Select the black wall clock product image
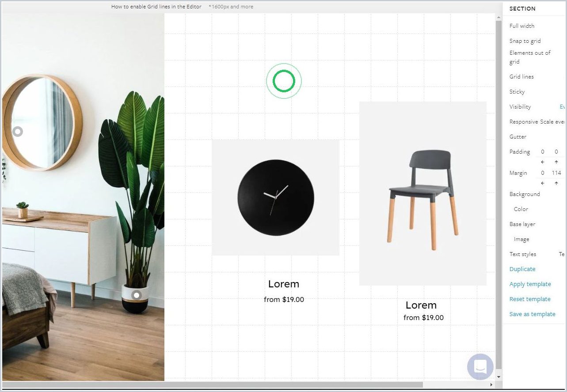567x392 pixels. pos(276,197)
